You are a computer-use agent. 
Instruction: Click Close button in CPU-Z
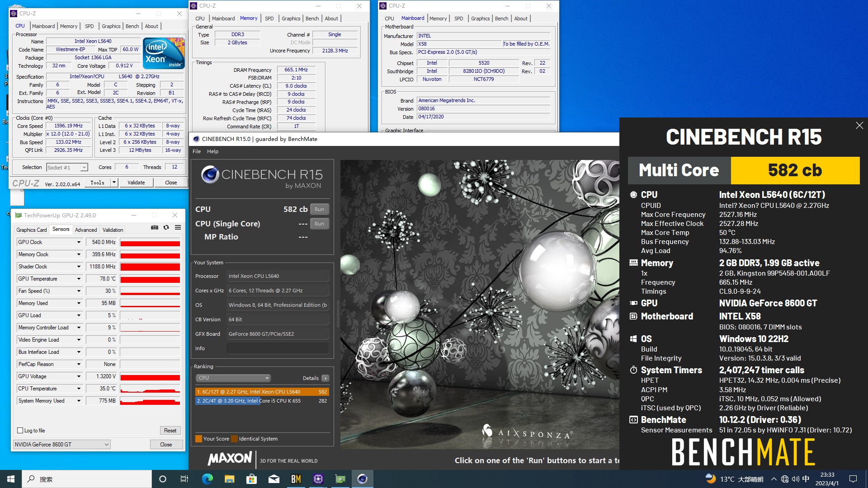[171, 183]
